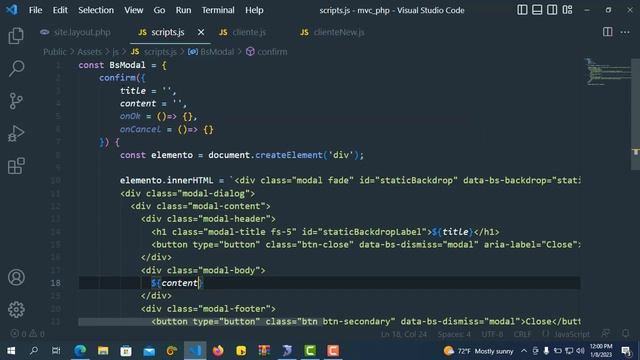The image size is (640, 360).
Task: Open Source Control view
Action: 16,101
